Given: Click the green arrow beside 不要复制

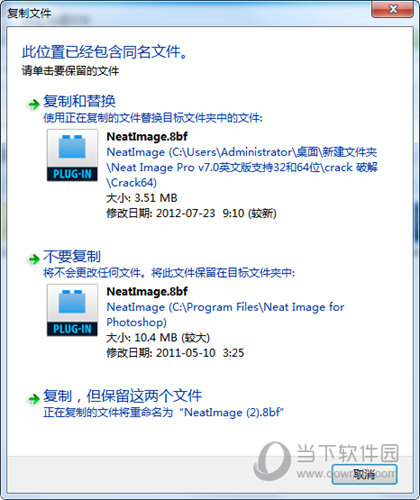Looking at the screenshot, I should pyautogui.click(x=34, y=259).
